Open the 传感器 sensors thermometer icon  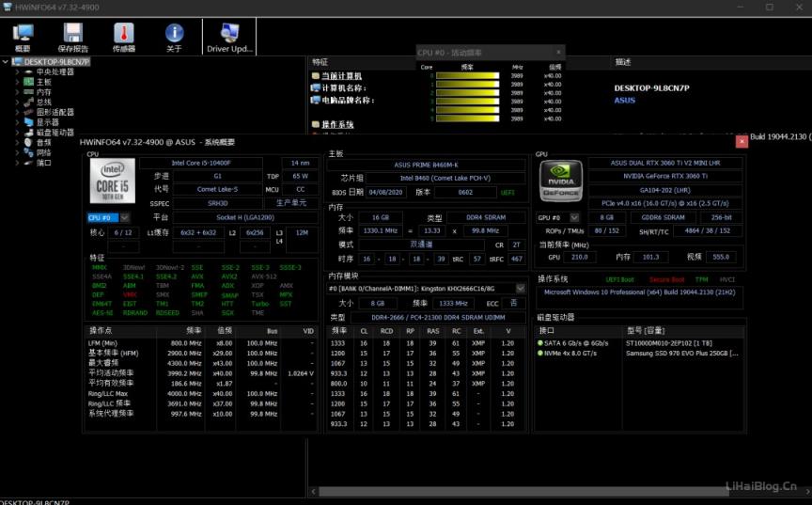pos(124,37)
